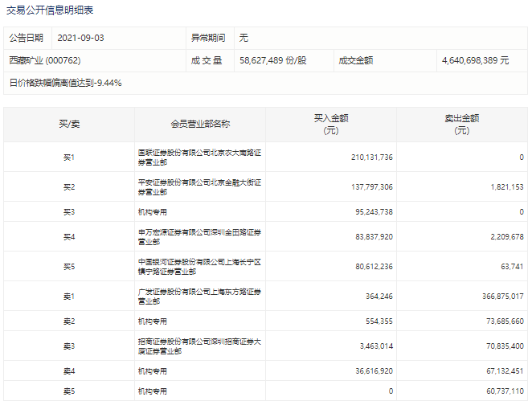Click the 成交金额 label

[356, 60]
